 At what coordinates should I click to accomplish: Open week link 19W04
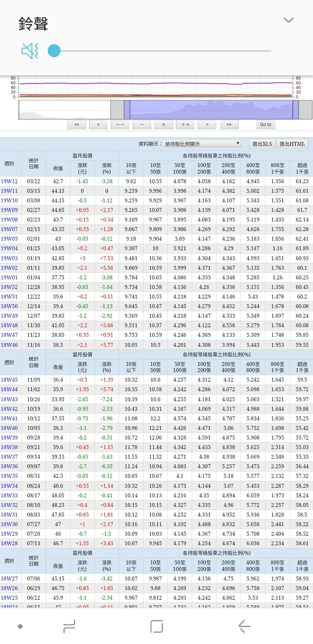coord(9,248)
